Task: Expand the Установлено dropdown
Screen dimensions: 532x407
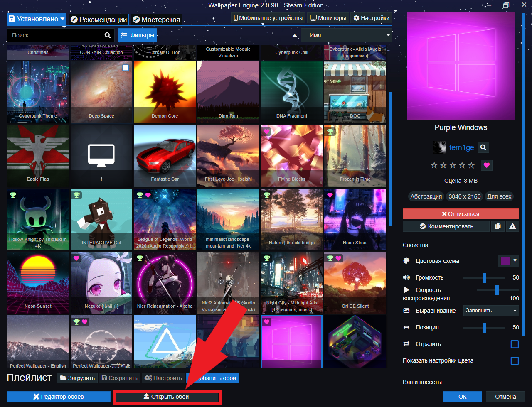Action: [x=37, y=19]
